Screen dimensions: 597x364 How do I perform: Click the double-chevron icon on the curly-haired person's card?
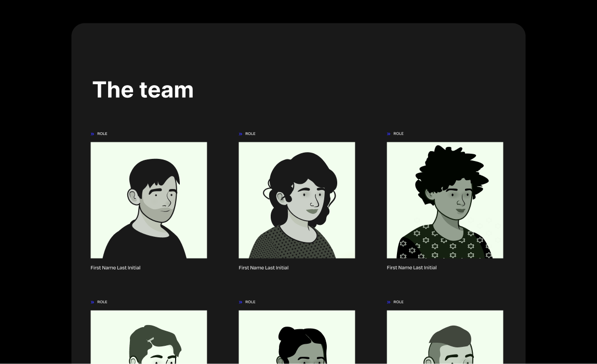388,134
